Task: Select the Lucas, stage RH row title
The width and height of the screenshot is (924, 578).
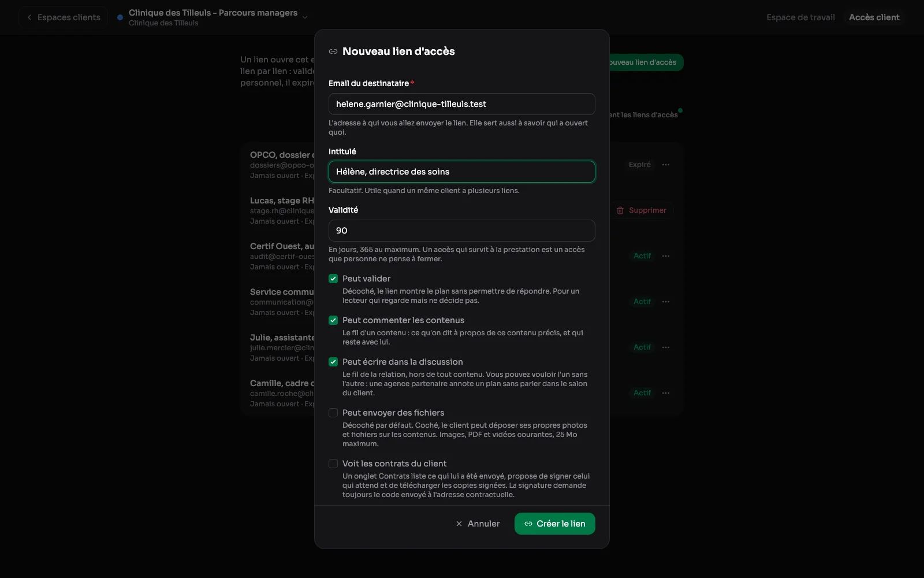Action: coord(282,201)
